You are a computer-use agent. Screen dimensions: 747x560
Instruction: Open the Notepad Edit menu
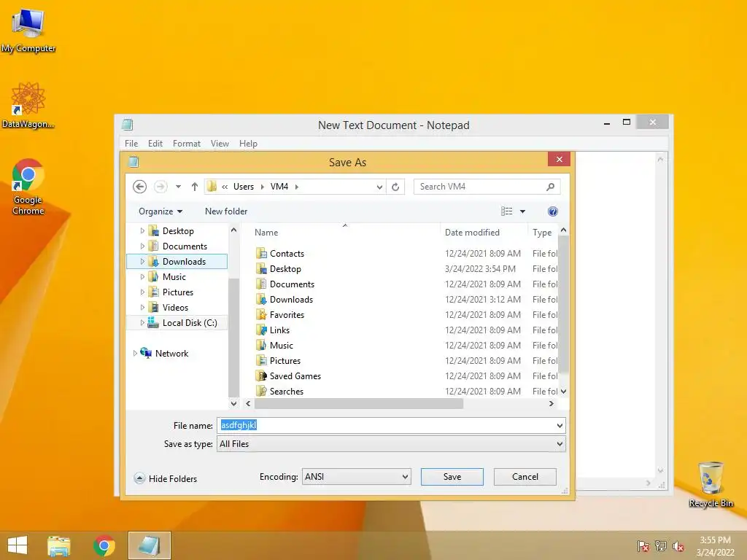[x=155, y=144]
